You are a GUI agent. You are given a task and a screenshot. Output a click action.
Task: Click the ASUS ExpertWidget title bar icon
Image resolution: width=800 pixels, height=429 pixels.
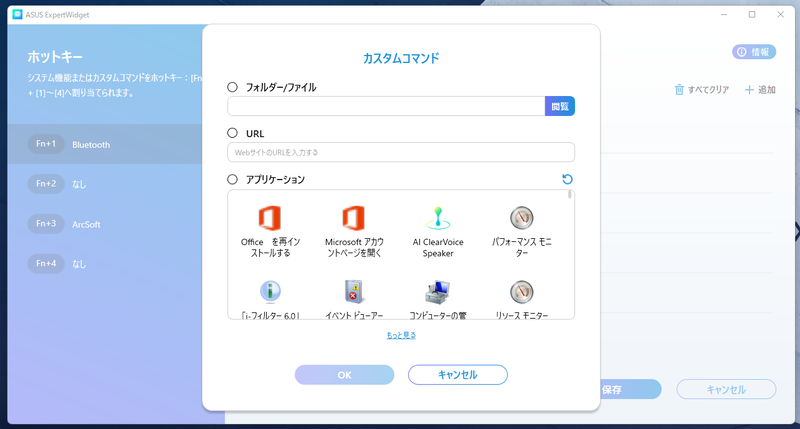(17, 14)
